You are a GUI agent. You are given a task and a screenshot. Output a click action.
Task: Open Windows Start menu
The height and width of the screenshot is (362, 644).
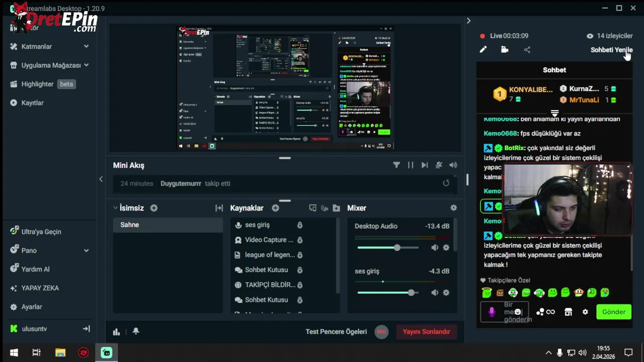tap(14, 352)
